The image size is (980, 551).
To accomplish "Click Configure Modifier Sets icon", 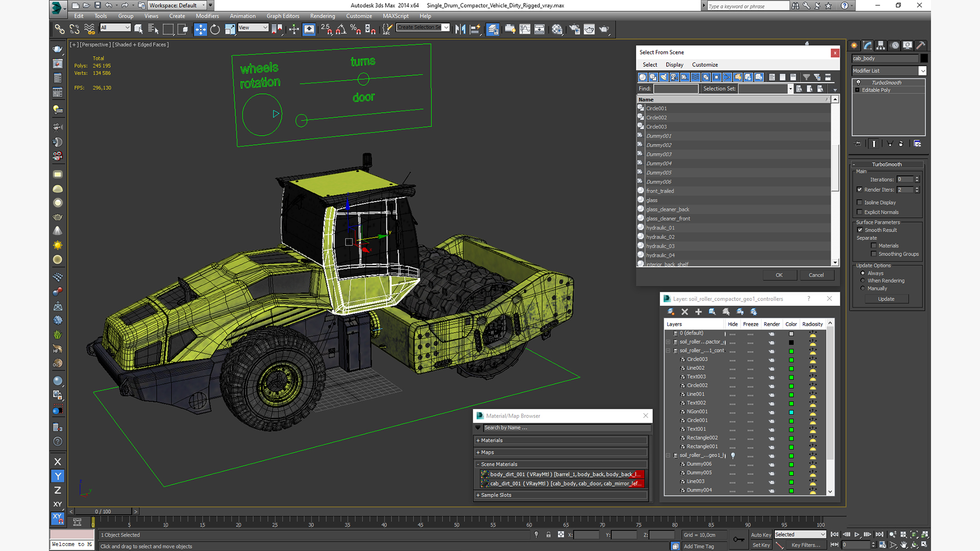I will click(917, 144).
